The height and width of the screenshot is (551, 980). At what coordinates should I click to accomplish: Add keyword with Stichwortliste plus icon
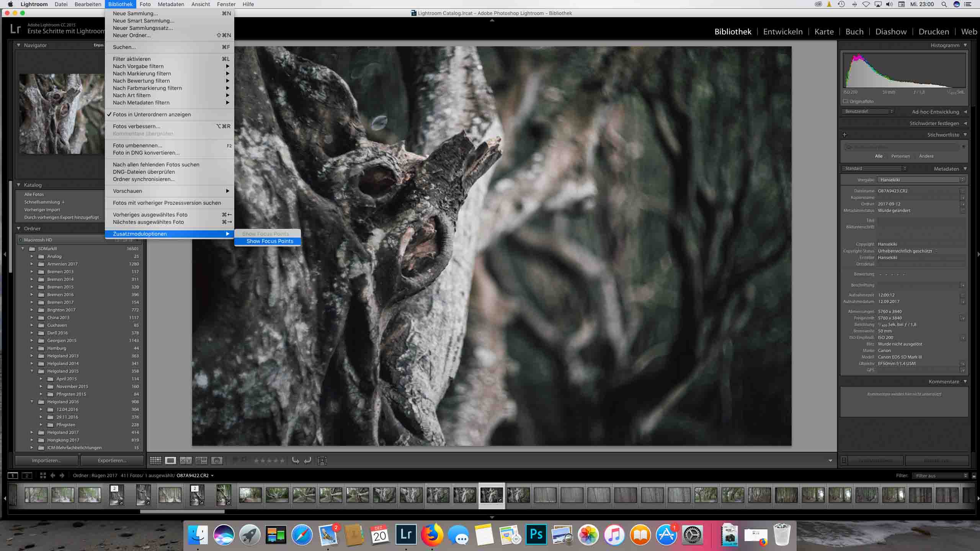844,135
